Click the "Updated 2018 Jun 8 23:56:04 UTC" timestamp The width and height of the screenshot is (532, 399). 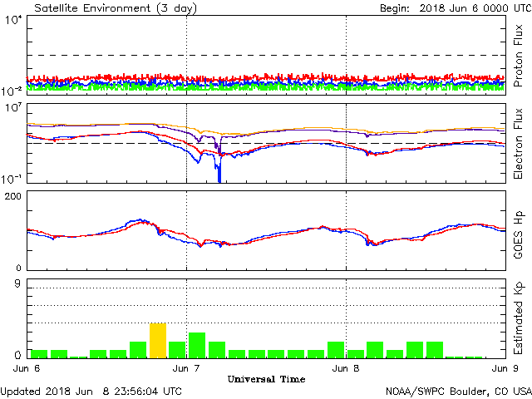coord(91,392)
